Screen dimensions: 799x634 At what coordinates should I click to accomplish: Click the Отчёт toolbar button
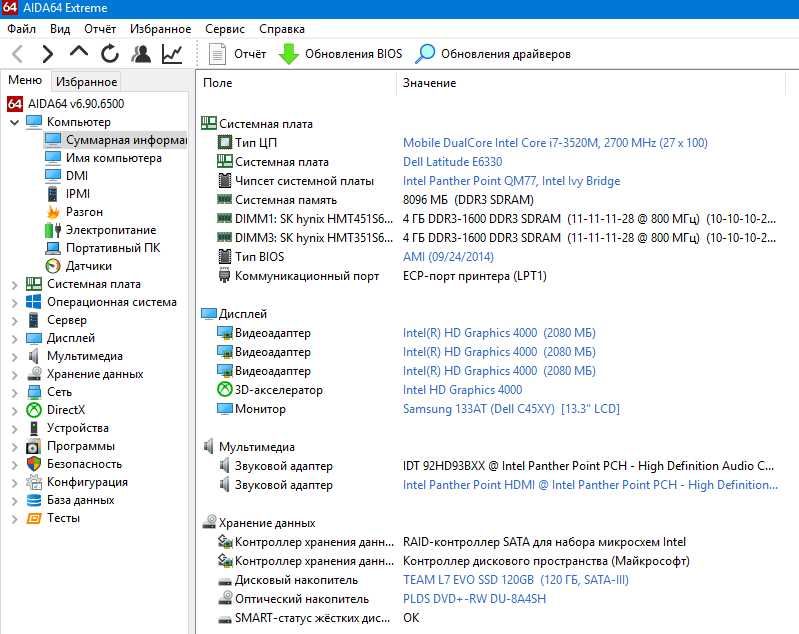click(237, 54)
